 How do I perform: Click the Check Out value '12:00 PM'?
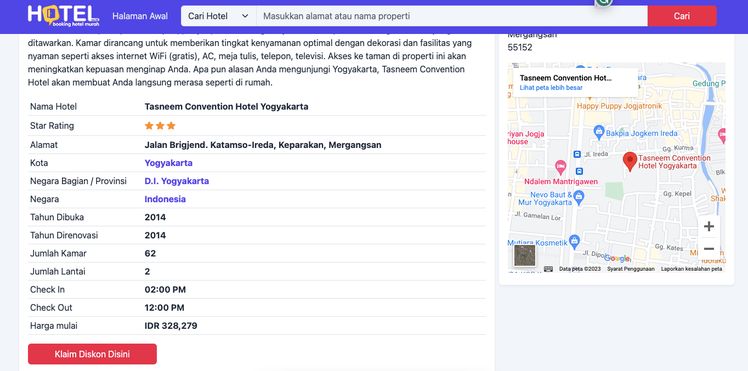(x=164, y=308)
